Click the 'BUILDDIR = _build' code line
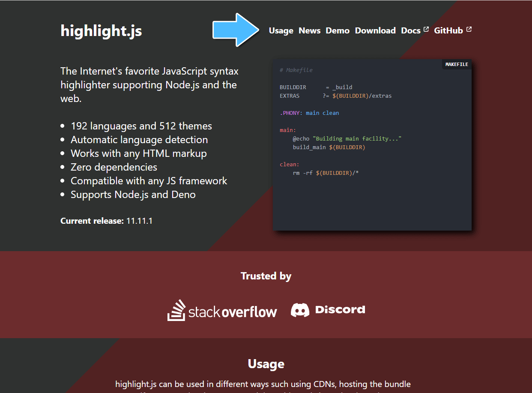This screenshot has height=393, width=532. (x=316, y=87)
